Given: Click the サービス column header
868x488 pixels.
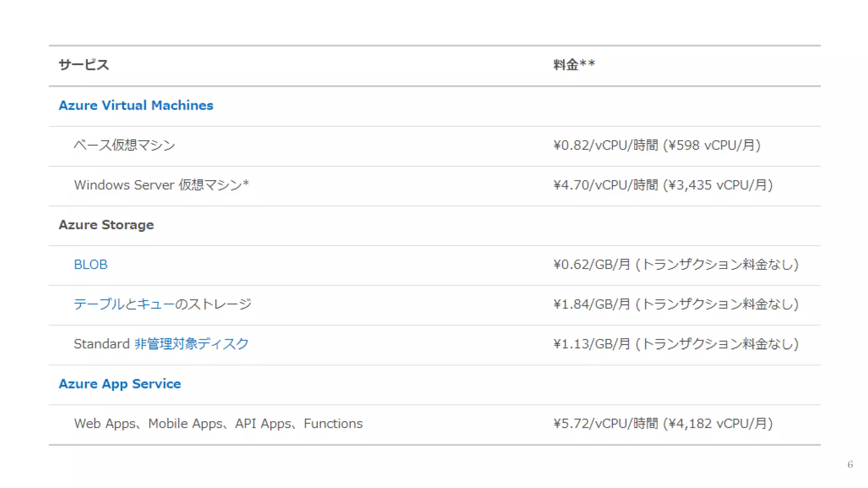Looking at the screenshot, I should coord(83,65).
